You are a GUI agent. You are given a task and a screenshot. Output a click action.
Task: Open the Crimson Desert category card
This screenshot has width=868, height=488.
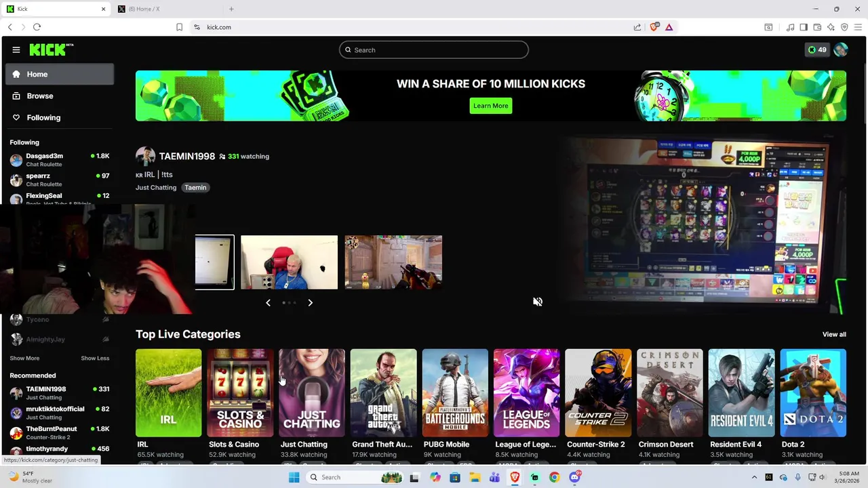670,393
